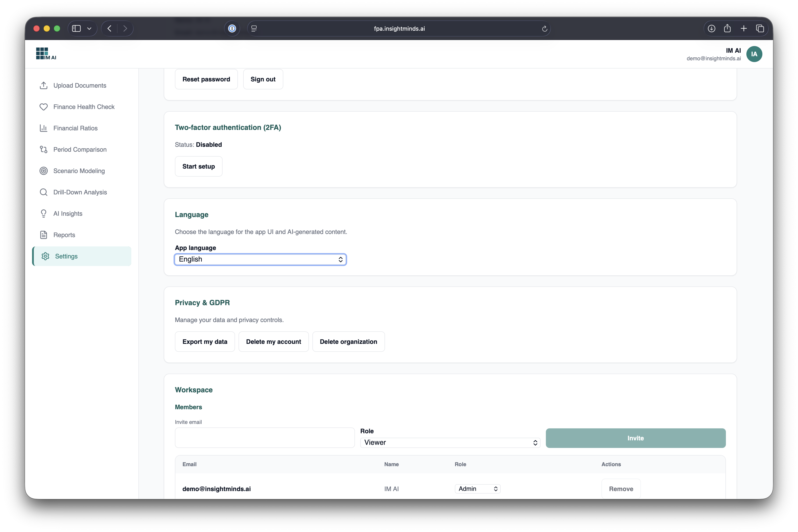Reload the page from address bar

pos(545,29)
